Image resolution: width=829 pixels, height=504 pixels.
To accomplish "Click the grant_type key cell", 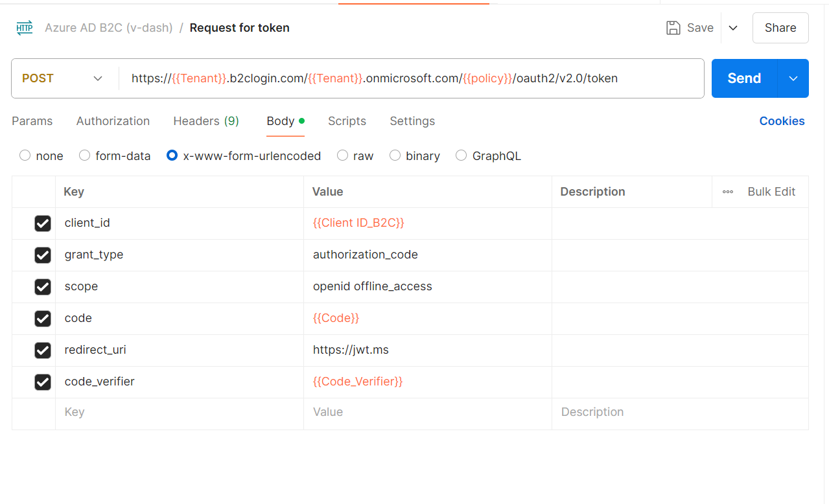I will pos(180,255).
